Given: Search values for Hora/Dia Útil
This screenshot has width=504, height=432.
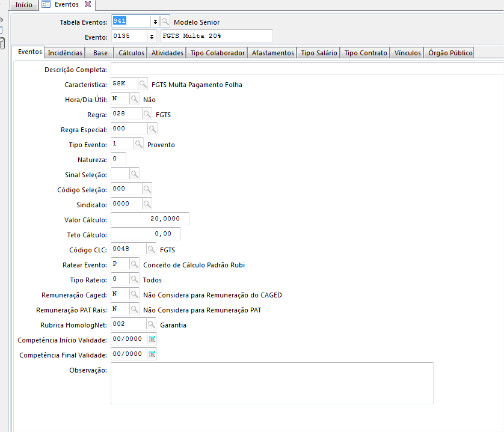Looking at the screenshot, I should pyautogui.click(x=134, y=99).
